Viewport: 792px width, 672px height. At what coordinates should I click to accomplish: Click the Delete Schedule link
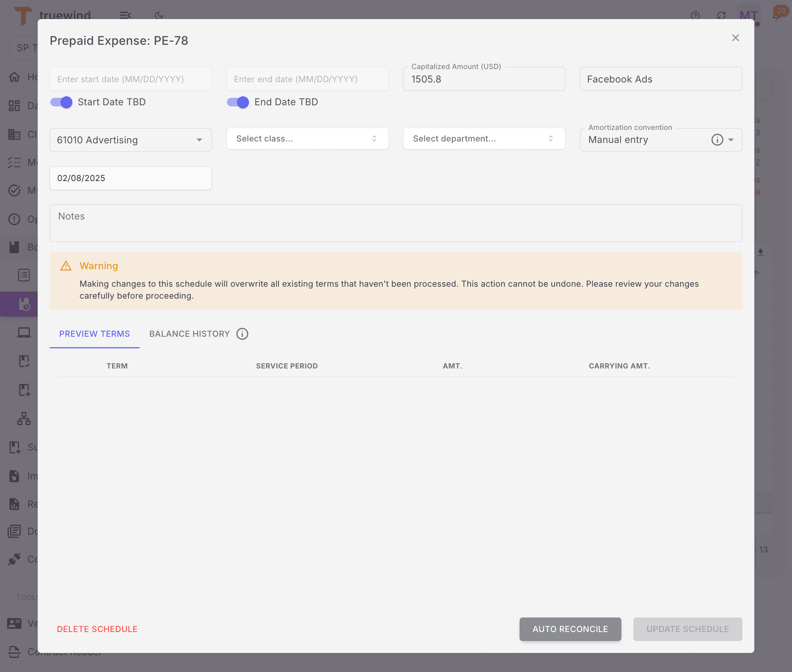[x=97, y=629]
